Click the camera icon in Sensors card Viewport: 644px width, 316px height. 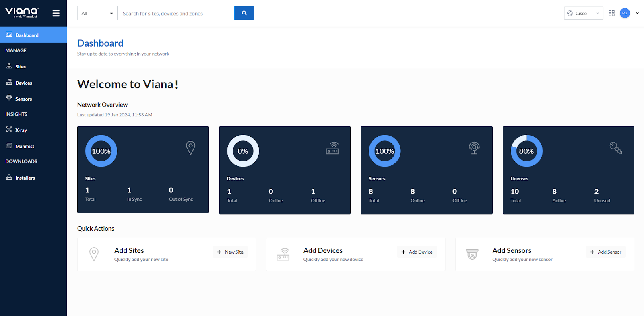click(474, 148)
